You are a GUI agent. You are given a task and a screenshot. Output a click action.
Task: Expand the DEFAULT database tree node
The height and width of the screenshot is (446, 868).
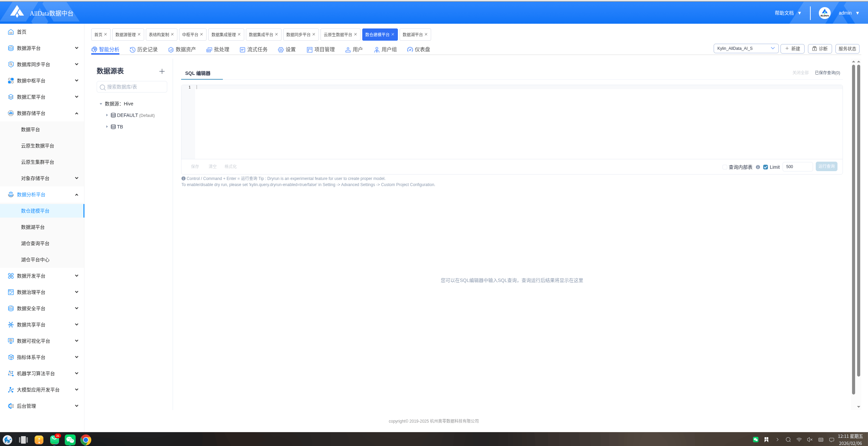pos(107,115)
